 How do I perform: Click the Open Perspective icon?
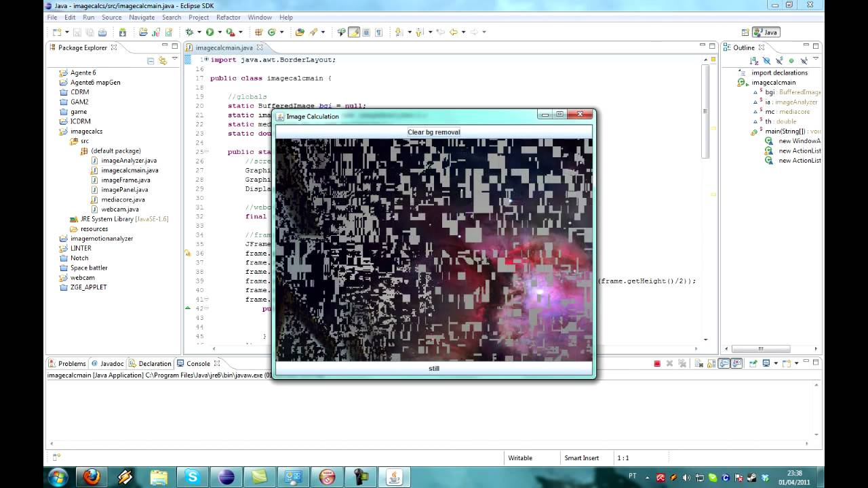click(x=745, y=32)
